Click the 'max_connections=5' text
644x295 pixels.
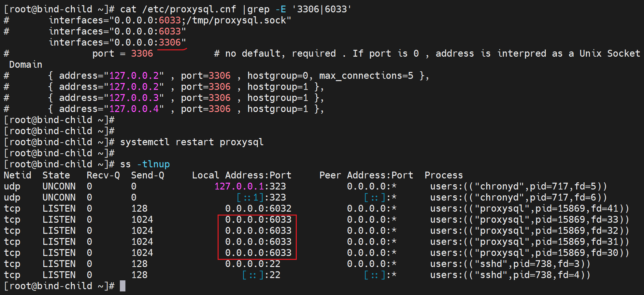[366, 76]
